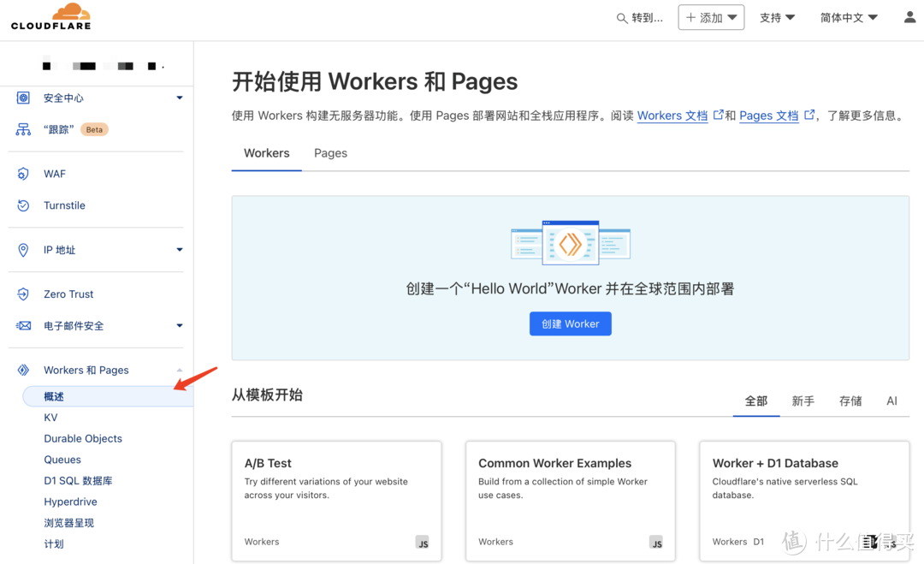Click the 安全中心 shield icon
The height and width of the screenshot is (564, 924).
coord(22,98)
